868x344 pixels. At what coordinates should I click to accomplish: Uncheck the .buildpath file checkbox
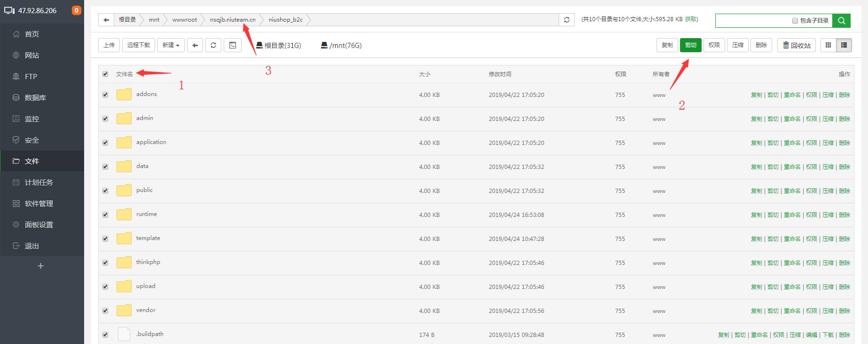tap(105, 335)
